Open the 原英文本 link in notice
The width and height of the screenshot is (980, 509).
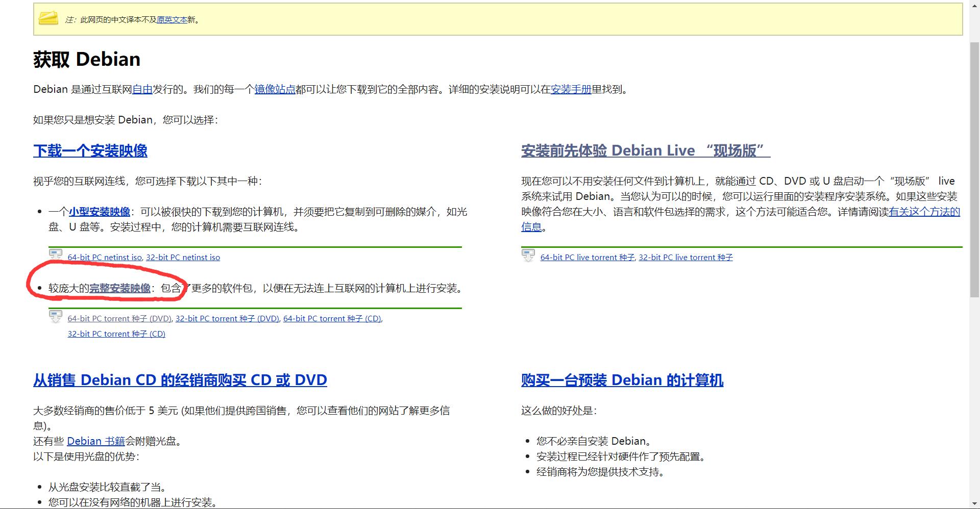172,20
